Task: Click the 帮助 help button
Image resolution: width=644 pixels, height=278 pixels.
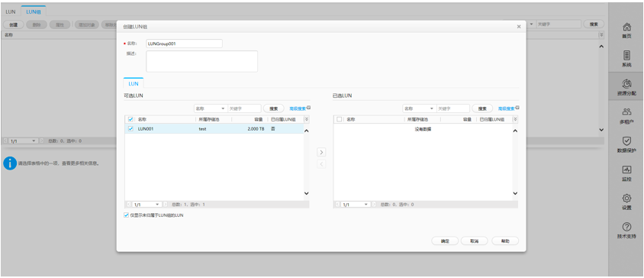Action: click(x=505, y=241)
